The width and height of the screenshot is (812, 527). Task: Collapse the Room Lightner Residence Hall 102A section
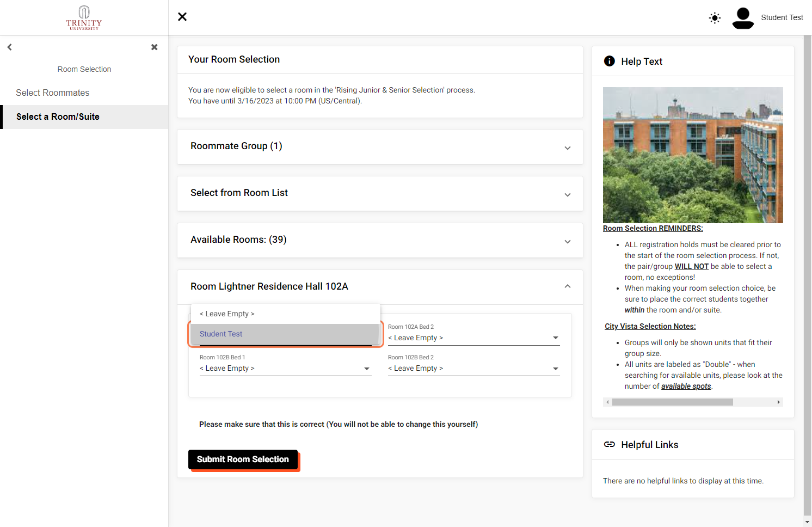click(380, 287)
